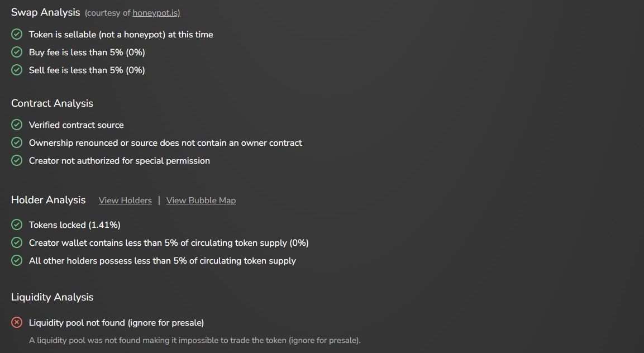This screenshot has height=353, width=644.
Task: Click check icon next to Sell fee row
Action: pyautogui.click(x=17, y=70)
